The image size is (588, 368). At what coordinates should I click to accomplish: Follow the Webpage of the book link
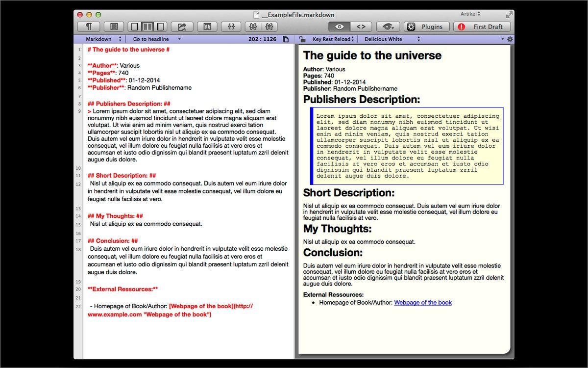coord(423,303)
